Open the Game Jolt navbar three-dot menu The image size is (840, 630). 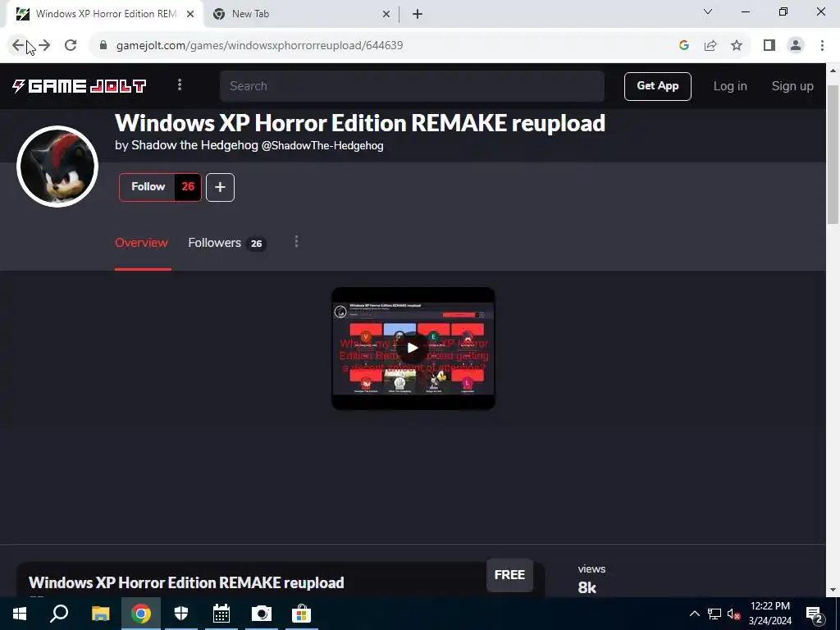180,85
